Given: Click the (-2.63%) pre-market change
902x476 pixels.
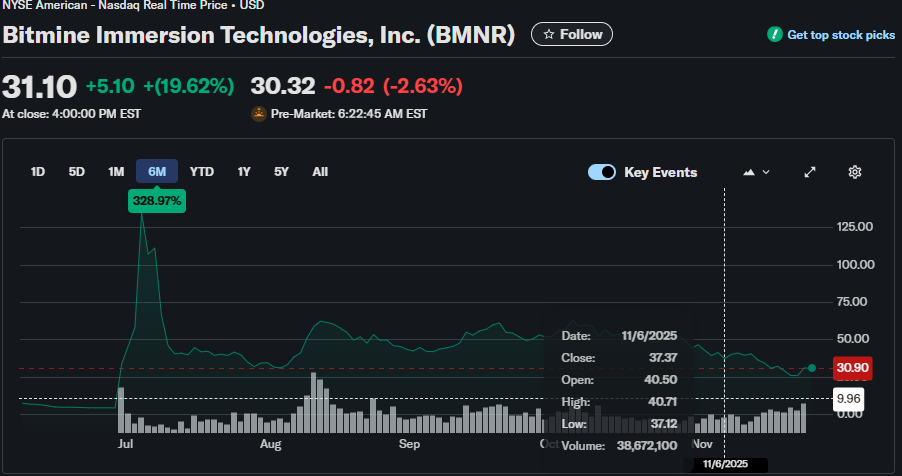Looking at the screenshot, I should pyautogui.click(x=423, y=86).
